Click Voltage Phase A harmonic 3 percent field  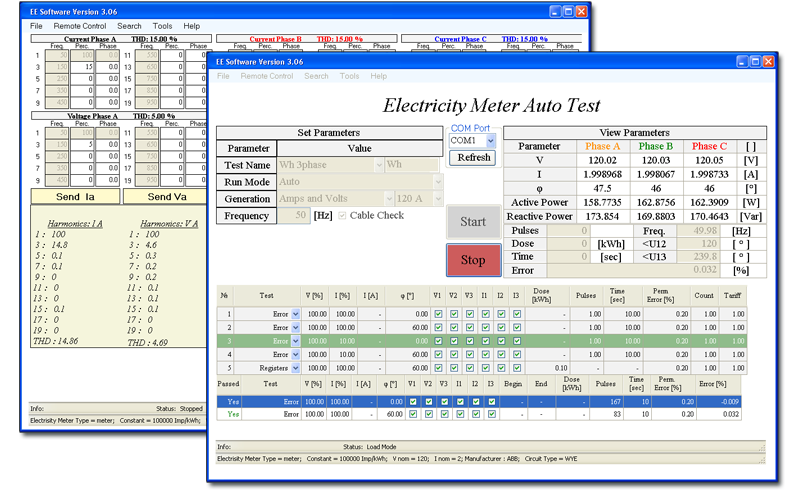point(82,144)
